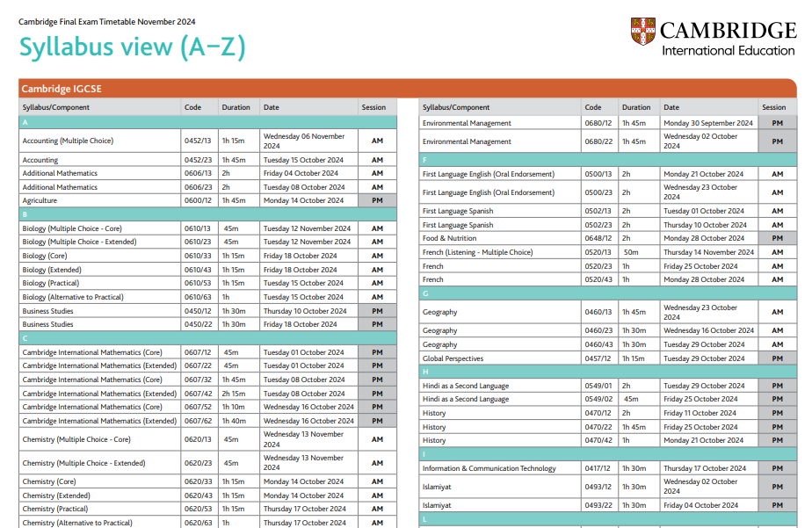Click code 0452/23 for Accounting

[x=198, y=160]
